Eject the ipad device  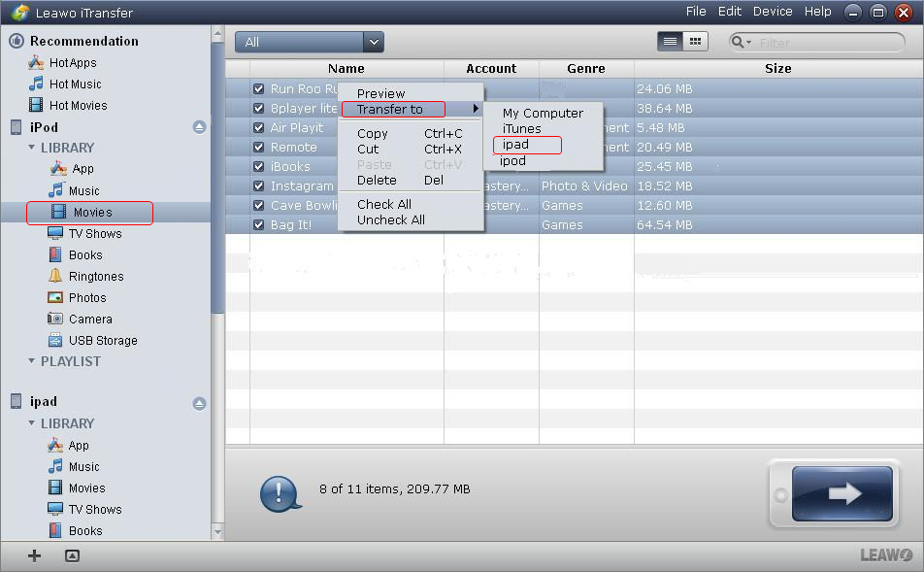click(x=199, y=403)
